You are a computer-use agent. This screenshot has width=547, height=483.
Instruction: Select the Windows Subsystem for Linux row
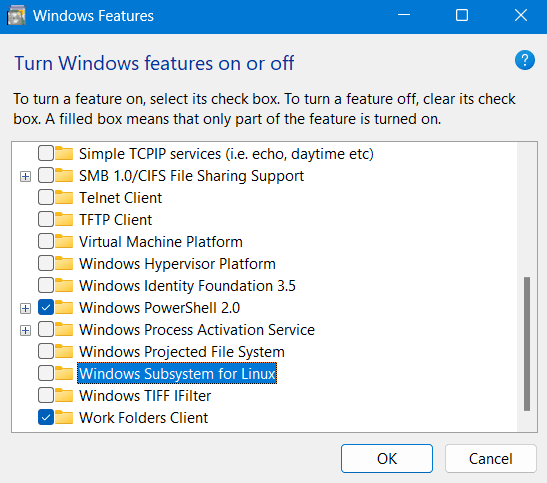[x=177, y=373]
